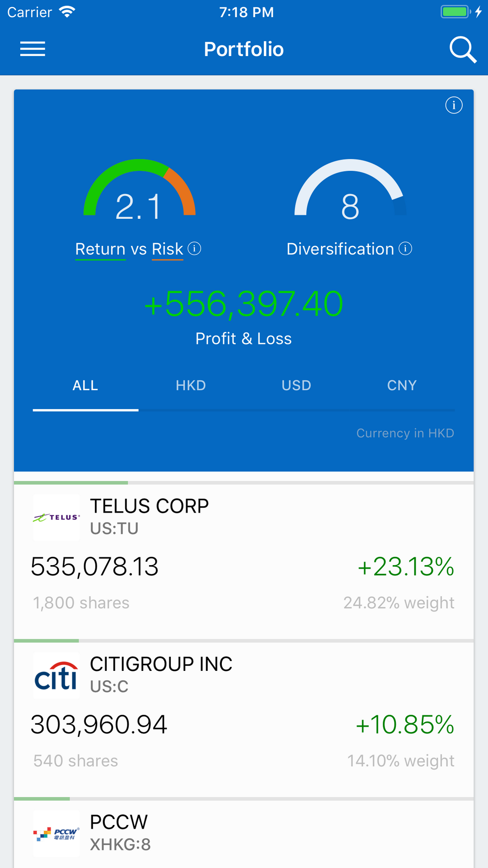Switch to the CNY tab
The height and width of the screenshot is (868, 488).
pyautogui.click(x=402, y=386)
